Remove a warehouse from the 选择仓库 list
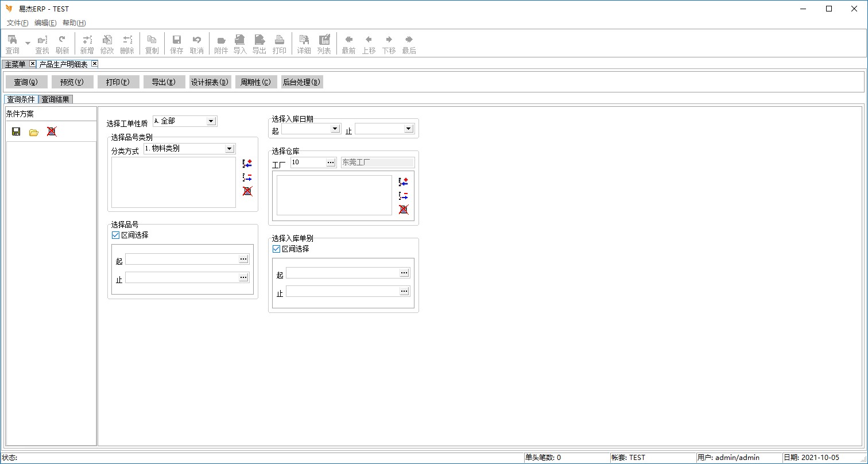Screen dimensions: 868x464 tap(404, 196)
